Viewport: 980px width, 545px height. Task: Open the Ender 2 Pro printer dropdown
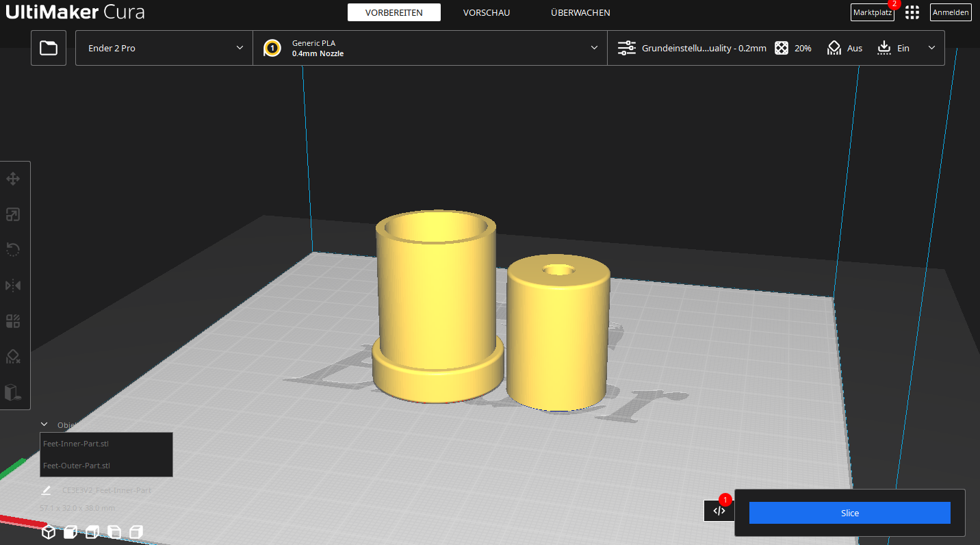pos(163,47)
